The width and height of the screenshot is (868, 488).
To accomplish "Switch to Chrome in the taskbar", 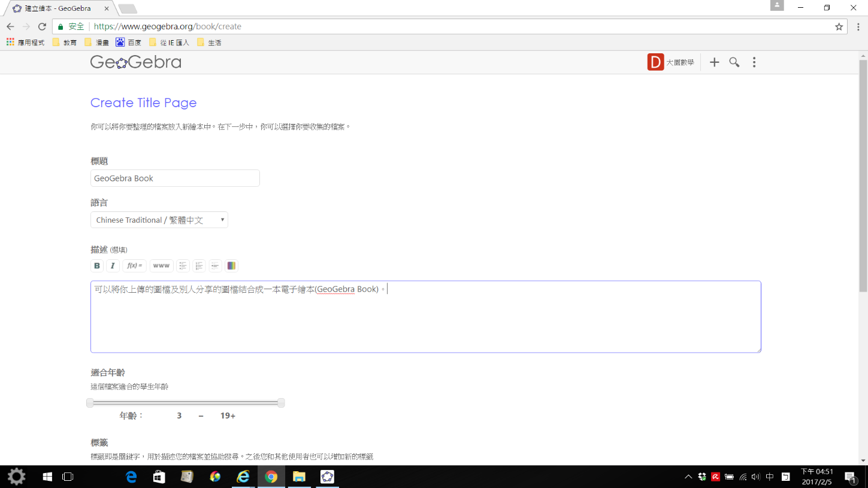I will (x=271, y=477).
